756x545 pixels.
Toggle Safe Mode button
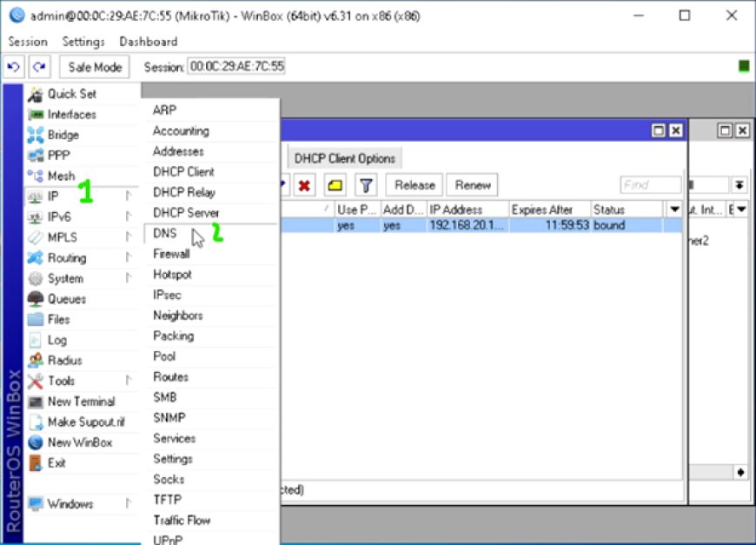[95, 67]
